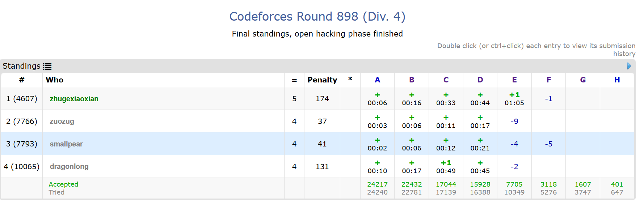Open zuozug's profile
Screen dimensions: 644x213
point(62,121)
